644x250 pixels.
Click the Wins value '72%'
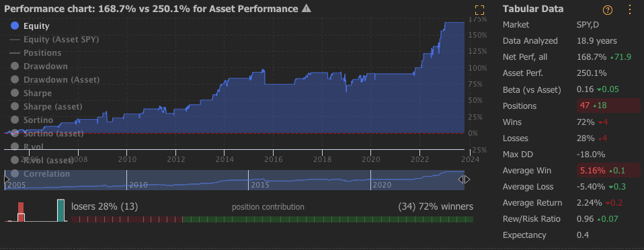click(x=586, y=122)
